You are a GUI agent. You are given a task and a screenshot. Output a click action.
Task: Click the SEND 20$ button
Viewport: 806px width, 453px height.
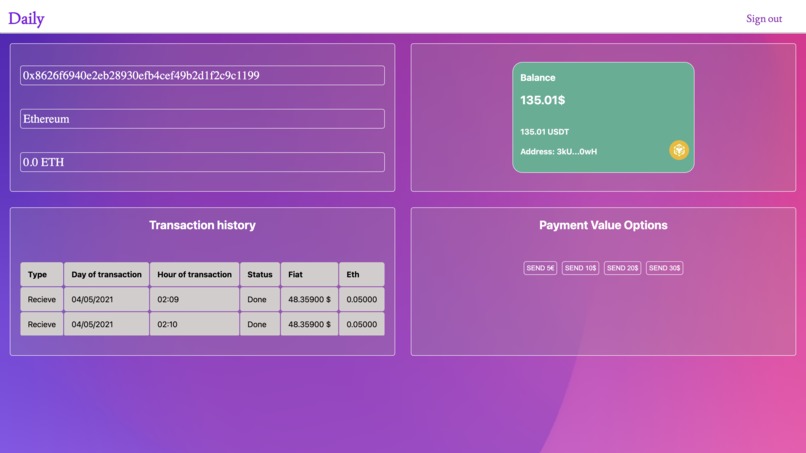coord(622,268)
